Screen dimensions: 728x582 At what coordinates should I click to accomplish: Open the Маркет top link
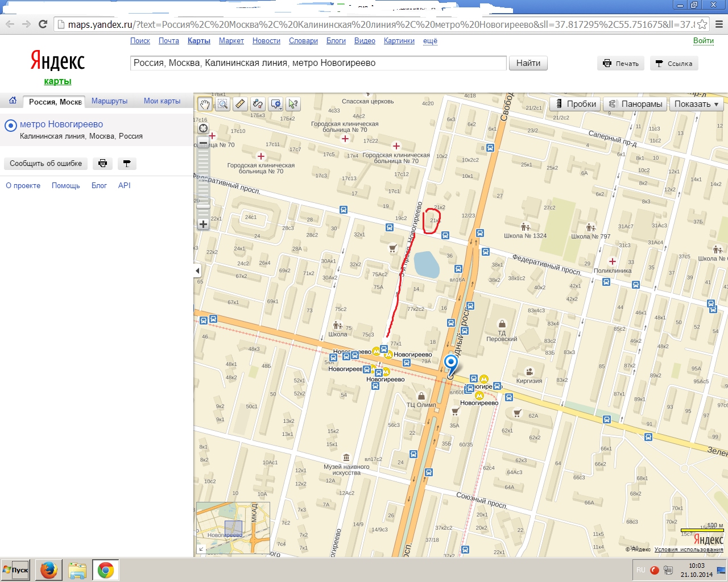231,41
